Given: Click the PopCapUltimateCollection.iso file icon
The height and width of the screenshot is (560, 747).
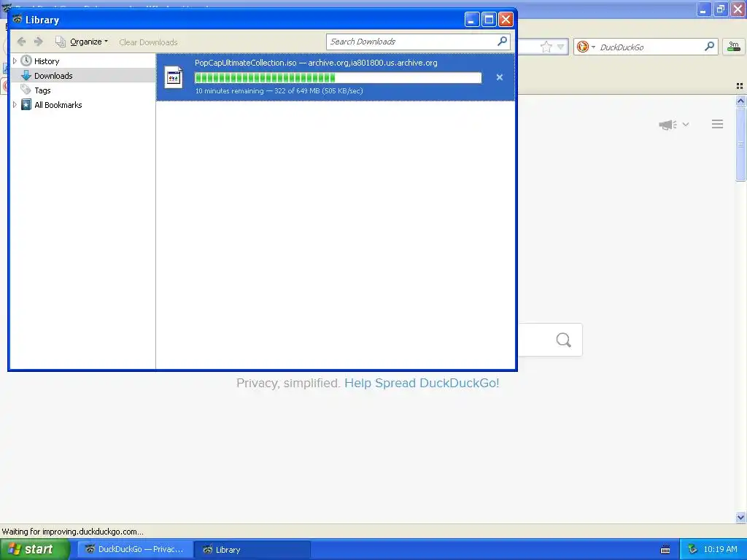Looking at the screenshot, I should click(174, 77).
